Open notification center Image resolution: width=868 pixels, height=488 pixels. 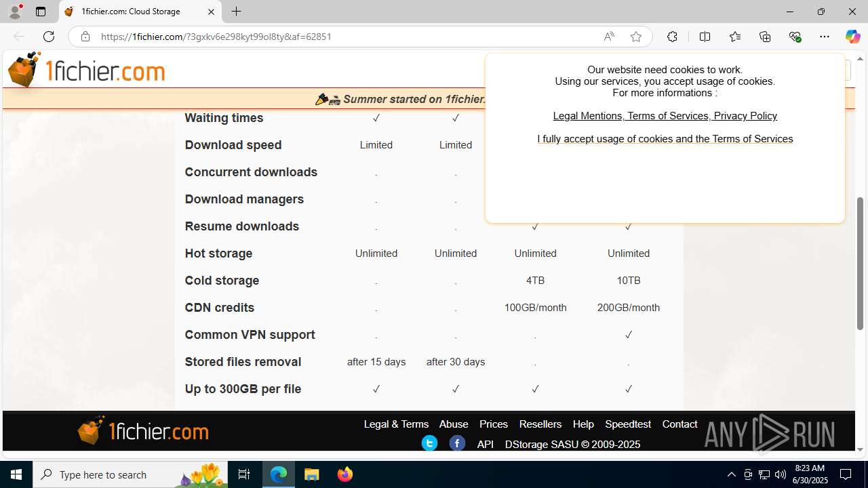(846, 474)
